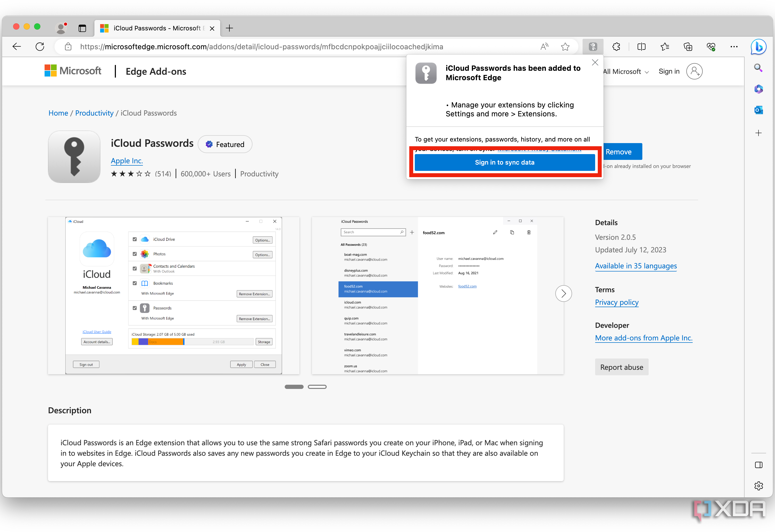Go to Home breadcrumb
Image resolution: width=775 pixels, height=532 pixels.
[x=58, y=113]
